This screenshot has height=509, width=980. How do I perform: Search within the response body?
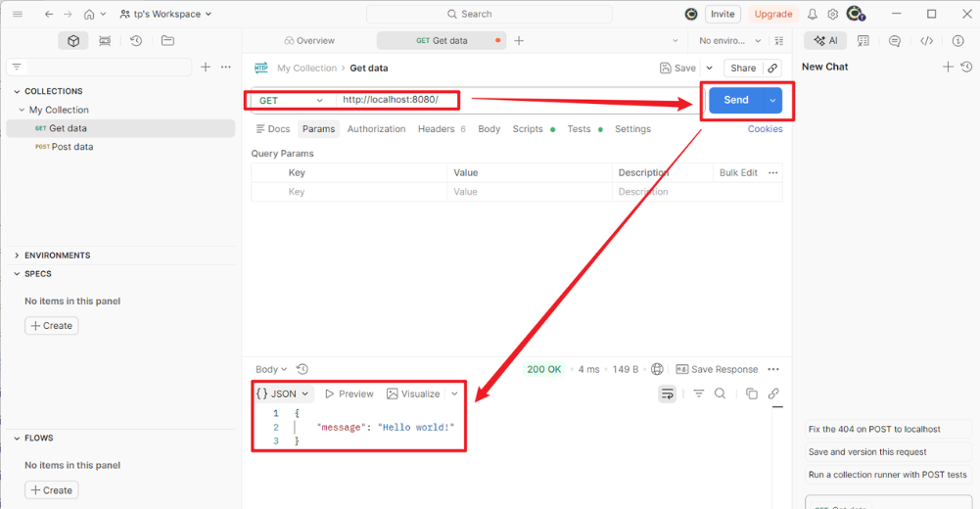(720, 393)
